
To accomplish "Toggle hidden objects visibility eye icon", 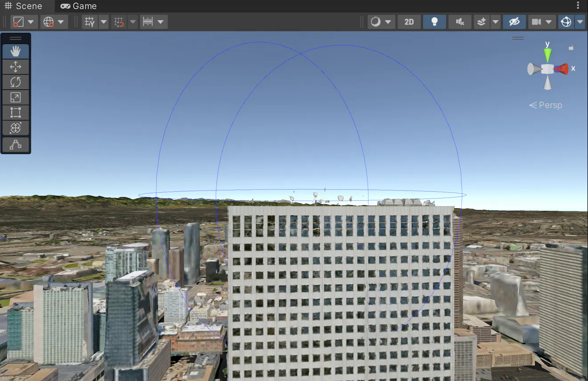I will [x=514, y=22].
